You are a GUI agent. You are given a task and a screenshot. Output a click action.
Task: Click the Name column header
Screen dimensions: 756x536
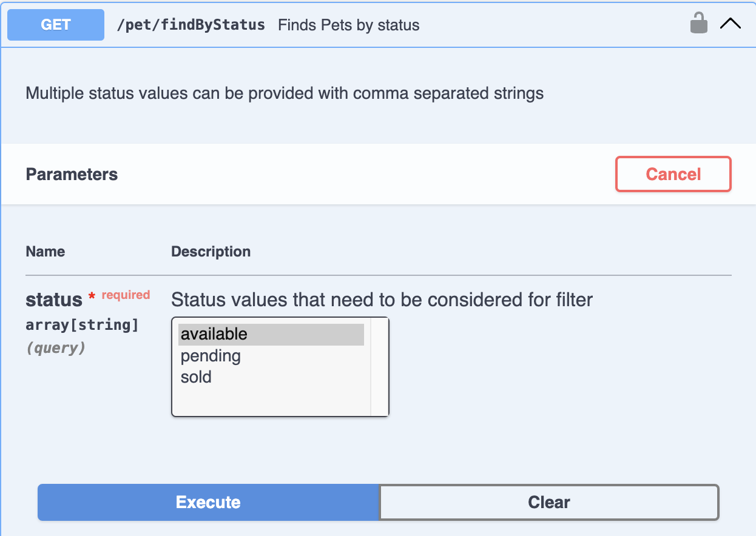coord(46,252)
